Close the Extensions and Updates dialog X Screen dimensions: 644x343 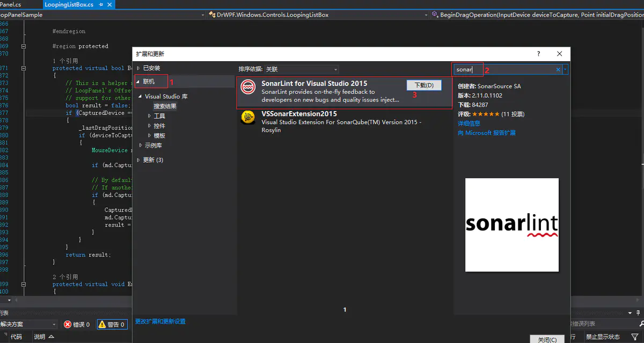559,54
